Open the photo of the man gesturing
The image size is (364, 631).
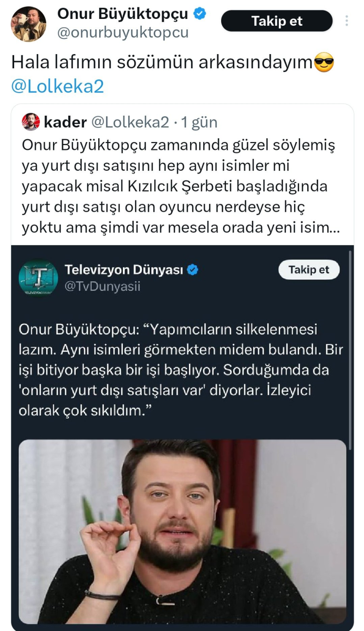click(182, 532)
